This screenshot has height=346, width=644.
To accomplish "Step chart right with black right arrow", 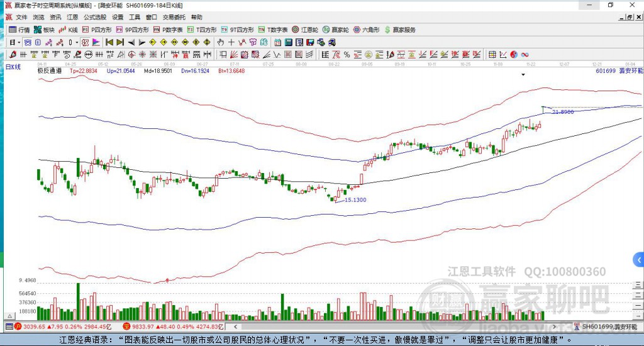I will pos(142,42).
